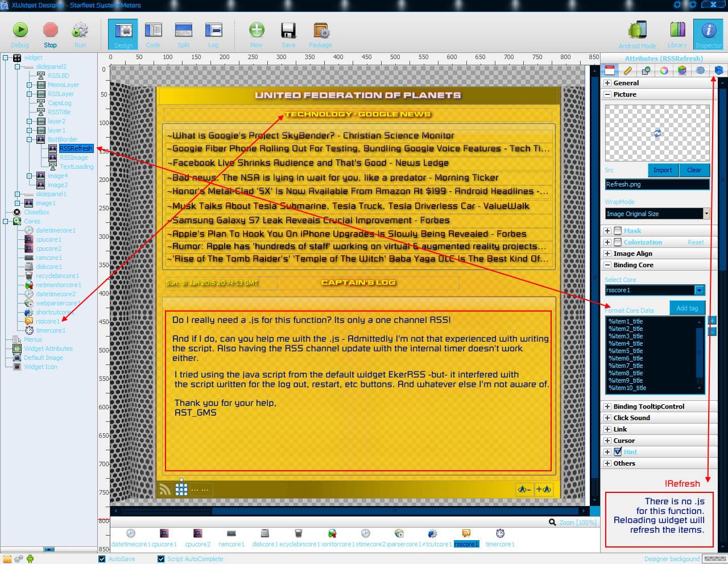The image size is (728, 564).
Task: Uncheck the Hint checkbox
Action: 618,452
